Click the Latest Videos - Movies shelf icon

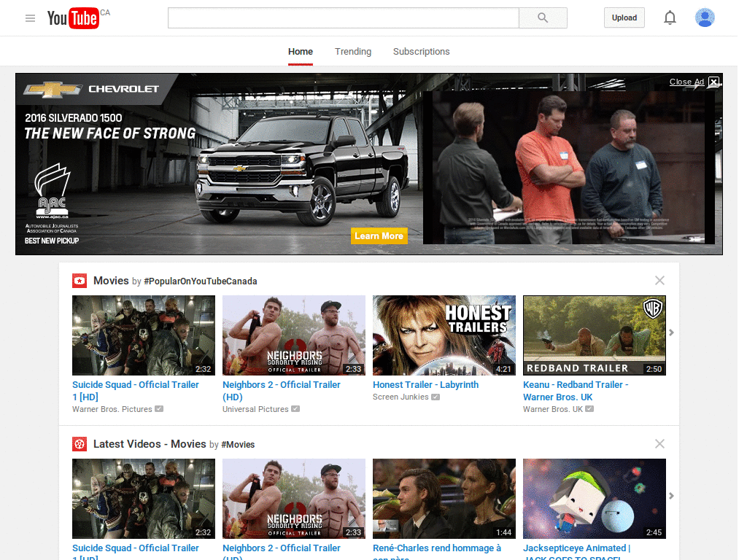(x=79, y=443)
